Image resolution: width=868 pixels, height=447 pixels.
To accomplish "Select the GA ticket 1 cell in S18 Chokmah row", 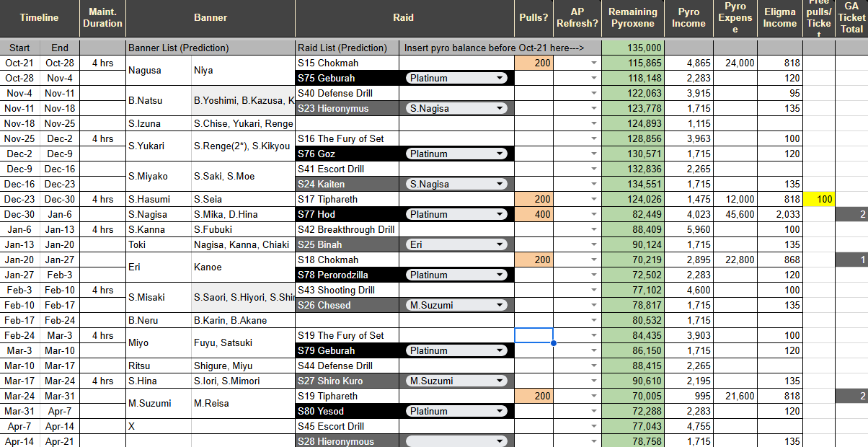I will pyautogui.click(x=851, y=260).
